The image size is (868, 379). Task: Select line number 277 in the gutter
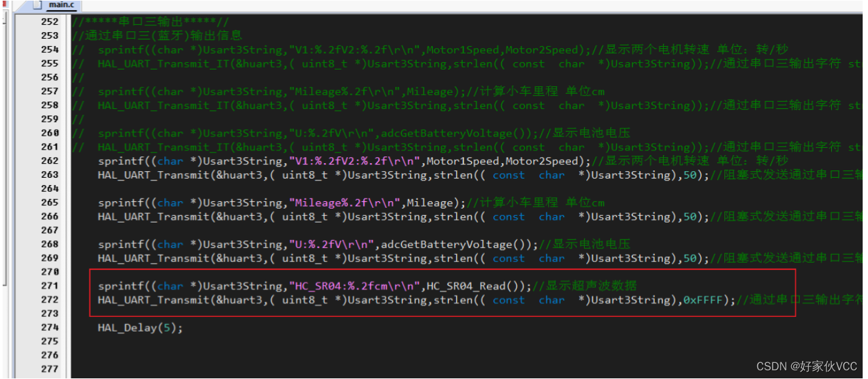point(49,370)
